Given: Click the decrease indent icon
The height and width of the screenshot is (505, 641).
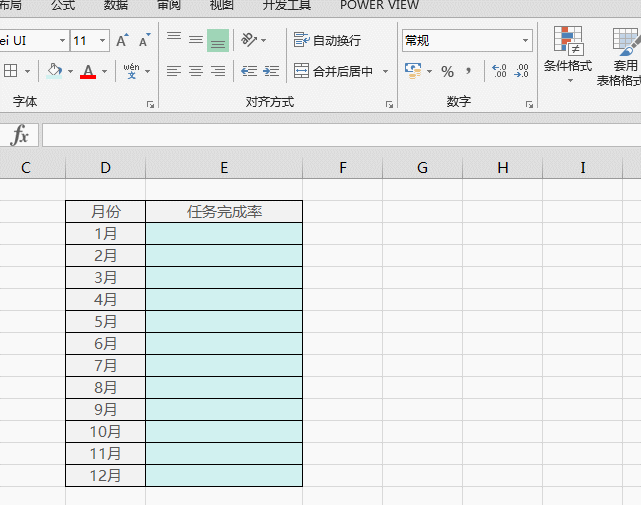Looking at the screenshot, I should point(249,72).
